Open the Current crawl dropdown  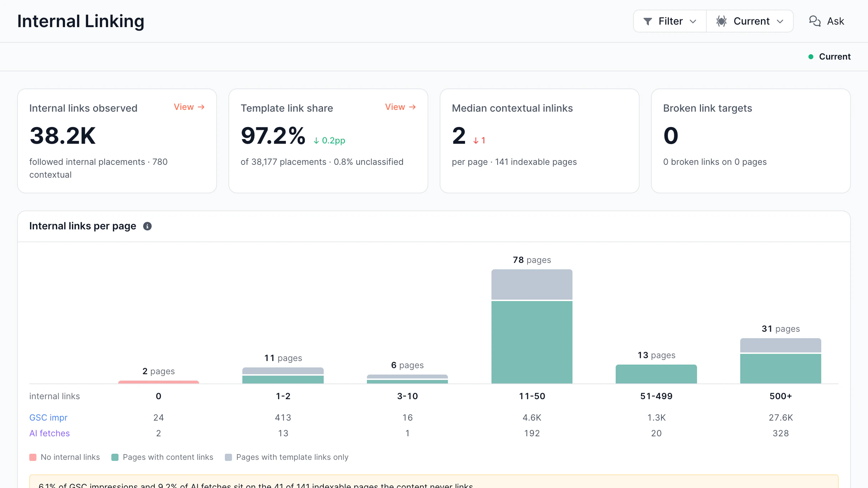750,21
